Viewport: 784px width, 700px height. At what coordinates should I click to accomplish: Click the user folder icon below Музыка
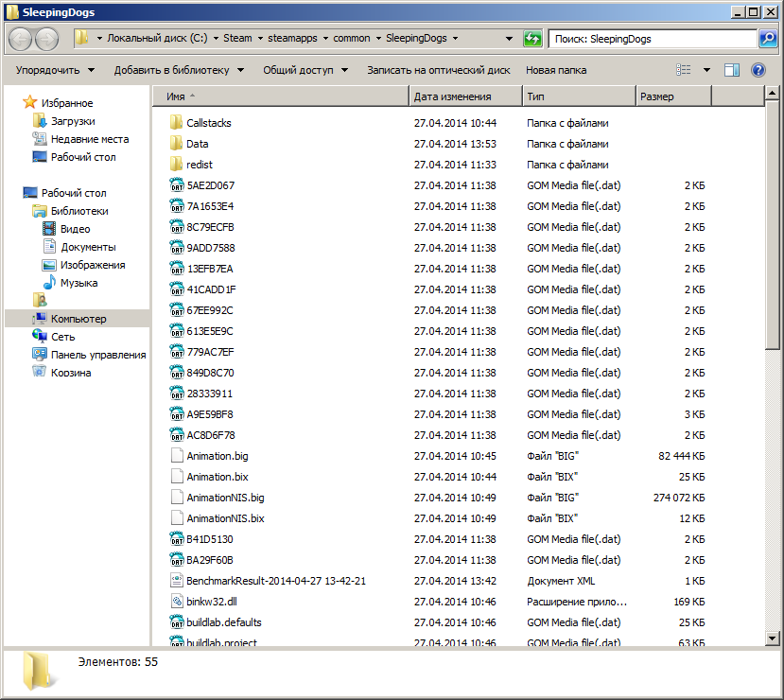tap(40, 300)
